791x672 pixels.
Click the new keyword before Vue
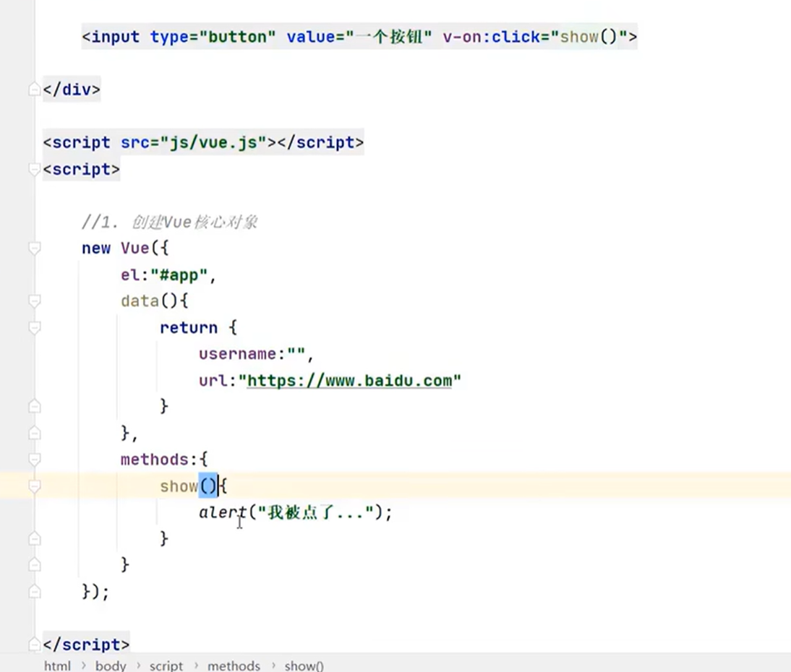point(96,248)
